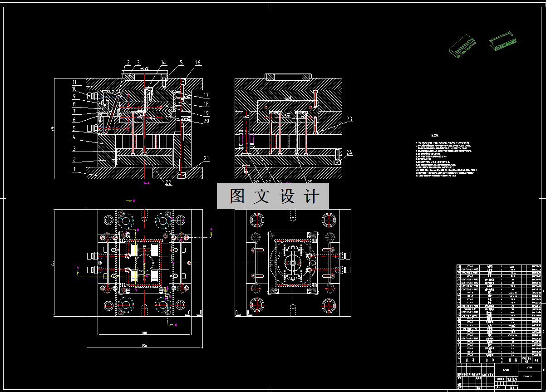This screenshot has width=546, height=392.
Task: Select part balloon number 16
Action: tap(198, 62)
